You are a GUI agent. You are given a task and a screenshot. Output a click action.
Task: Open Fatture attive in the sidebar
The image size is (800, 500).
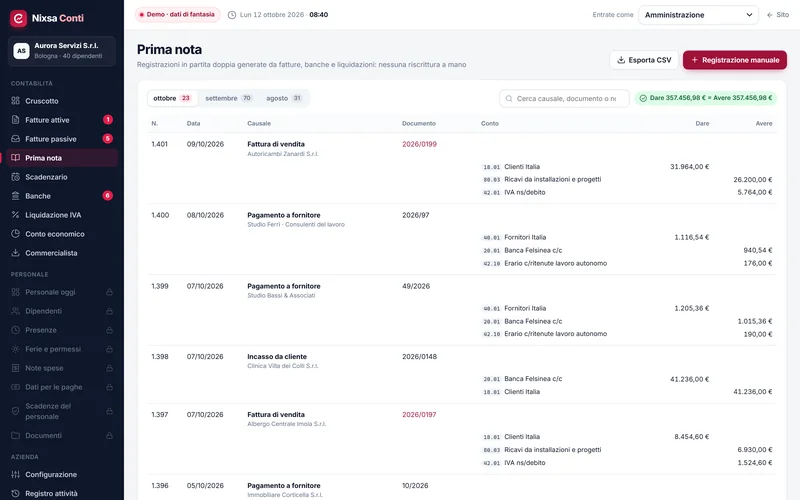click(x=62, y=120)
